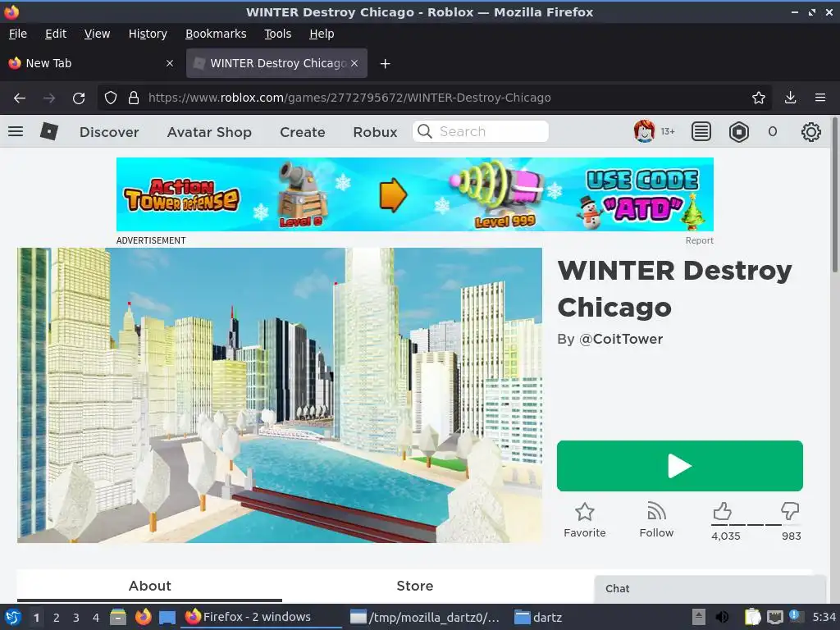840x630 pixels.
Task: Click the Chicago game preview image
Action: pyautogui.click(x=280, y=395)
